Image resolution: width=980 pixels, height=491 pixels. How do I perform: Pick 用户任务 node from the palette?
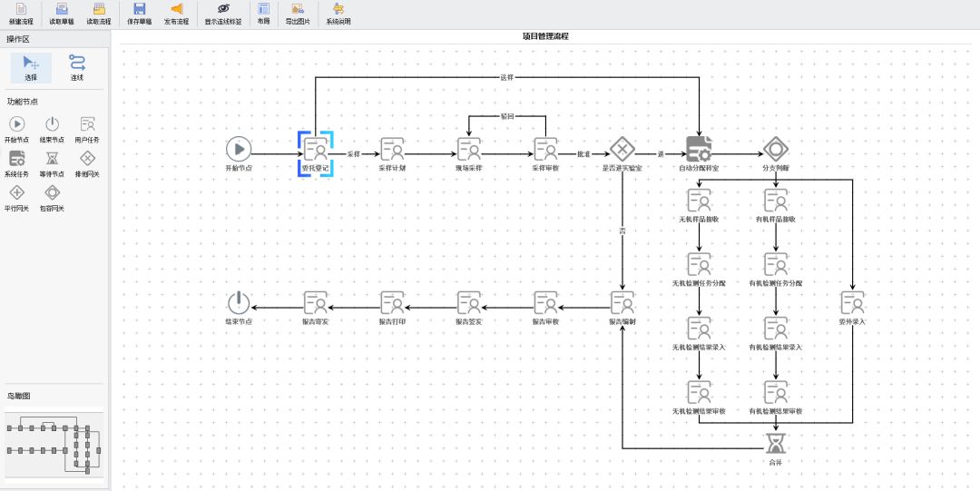click(x=87, y=128)
